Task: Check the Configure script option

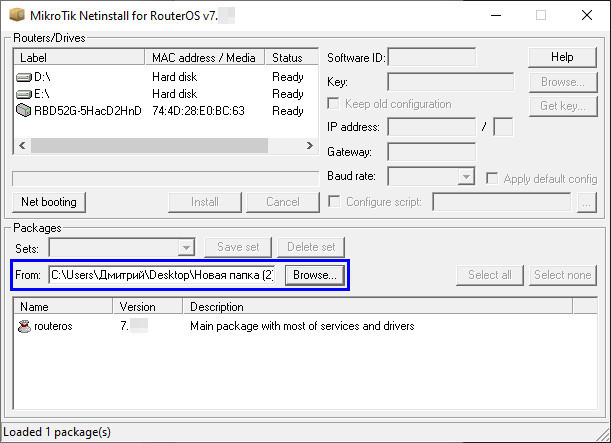Action: 334,202
